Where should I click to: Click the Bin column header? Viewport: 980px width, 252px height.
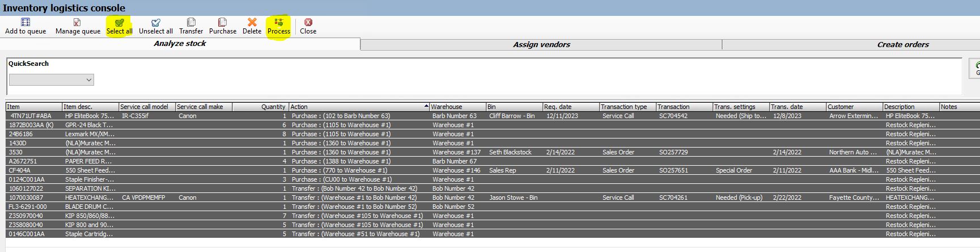pos(514,107)
